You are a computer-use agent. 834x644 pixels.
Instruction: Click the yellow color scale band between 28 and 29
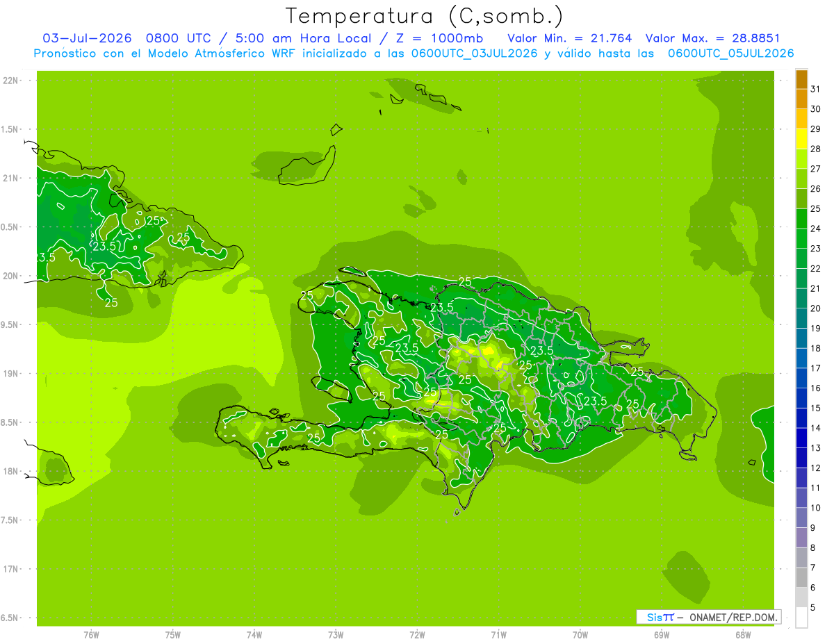(801, 138)
